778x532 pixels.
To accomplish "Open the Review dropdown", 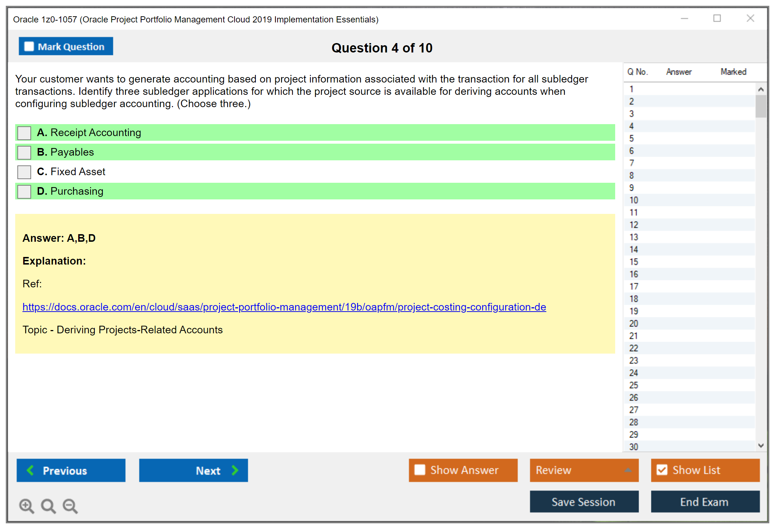I will (584, 470).
